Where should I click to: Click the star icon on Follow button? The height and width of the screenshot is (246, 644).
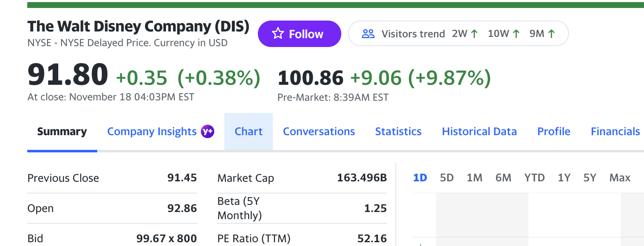pos(278,34)
